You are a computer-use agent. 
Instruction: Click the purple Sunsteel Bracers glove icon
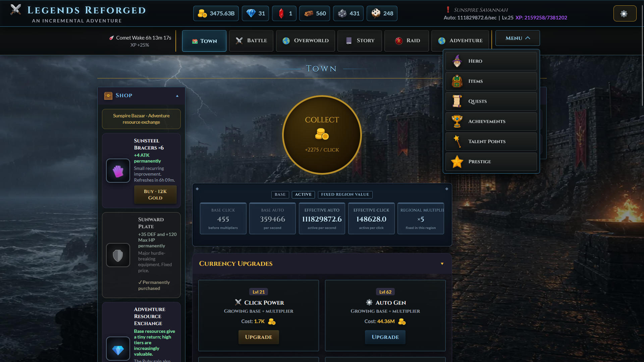coord(118,171)
